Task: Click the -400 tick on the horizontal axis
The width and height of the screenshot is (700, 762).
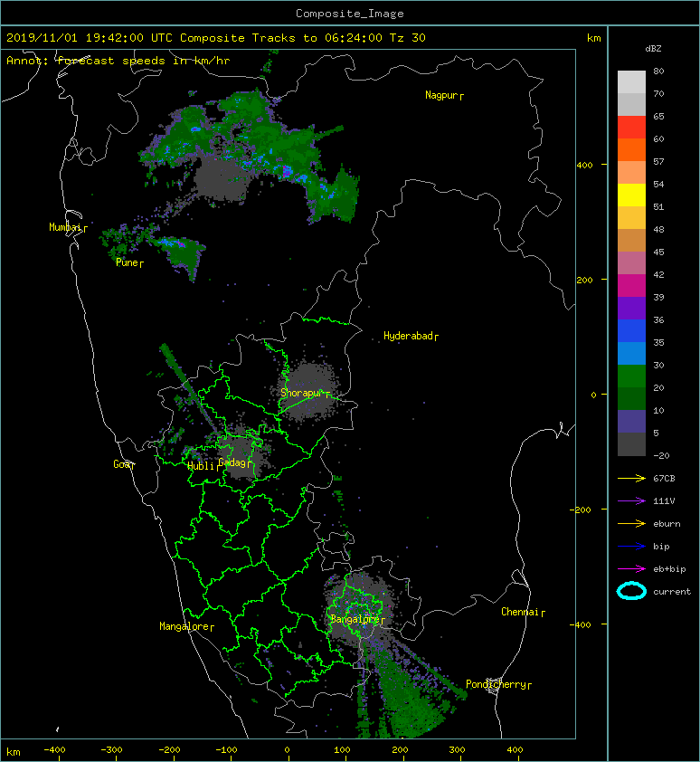Action: [x=54, y=750]
